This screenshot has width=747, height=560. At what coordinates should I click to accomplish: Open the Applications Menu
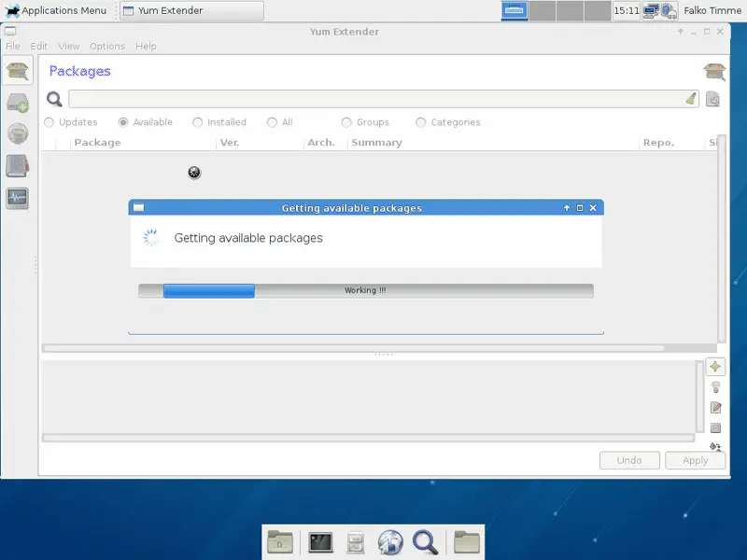click(x=56, y=10)
